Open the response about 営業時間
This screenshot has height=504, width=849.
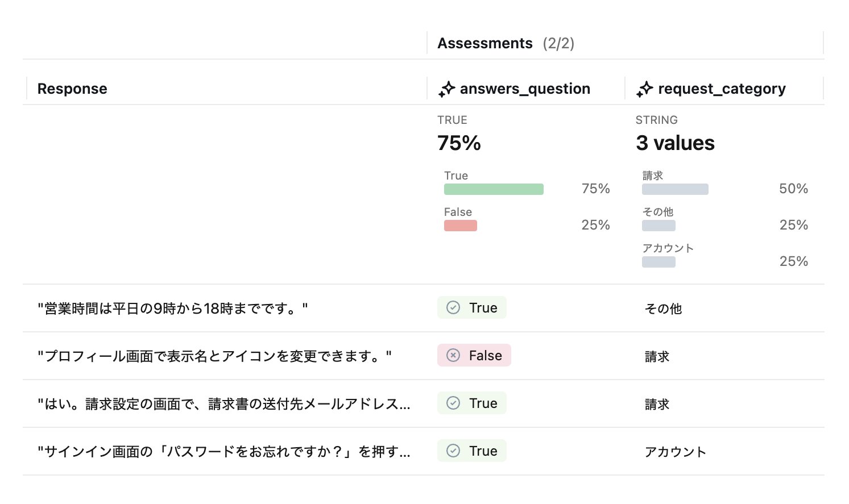pos(173,309)
